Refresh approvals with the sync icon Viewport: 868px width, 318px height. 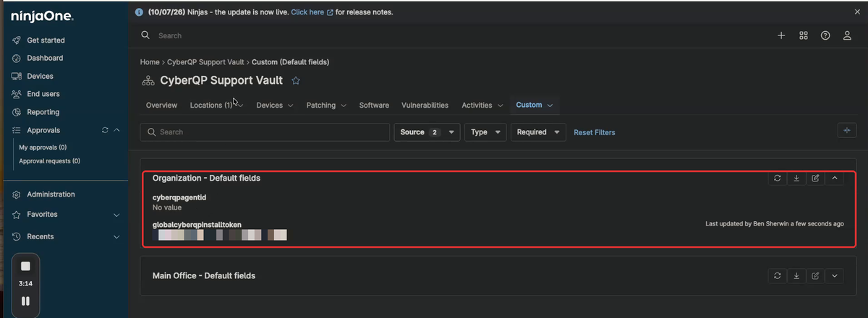[x=105, y=130]
